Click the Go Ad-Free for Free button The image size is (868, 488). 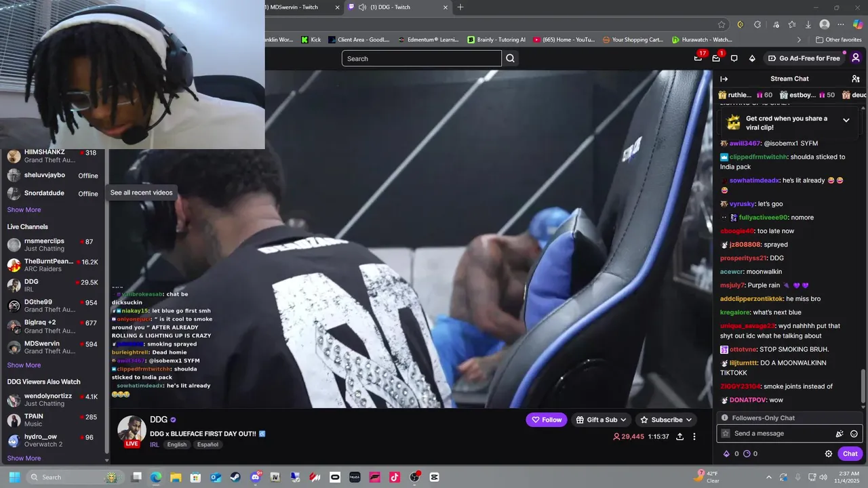(804, 58)
